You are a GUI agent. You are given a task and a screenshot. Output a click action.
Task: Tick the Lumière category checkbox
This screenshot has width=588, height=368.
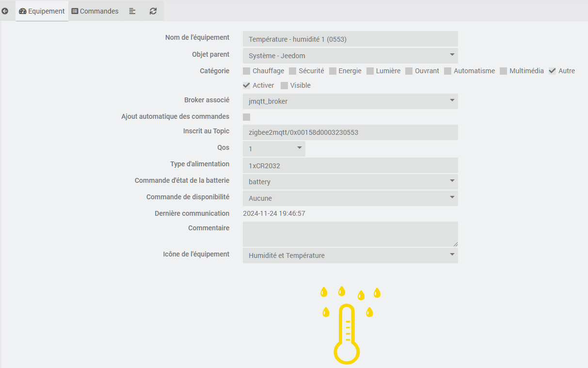tap(370, 71)
